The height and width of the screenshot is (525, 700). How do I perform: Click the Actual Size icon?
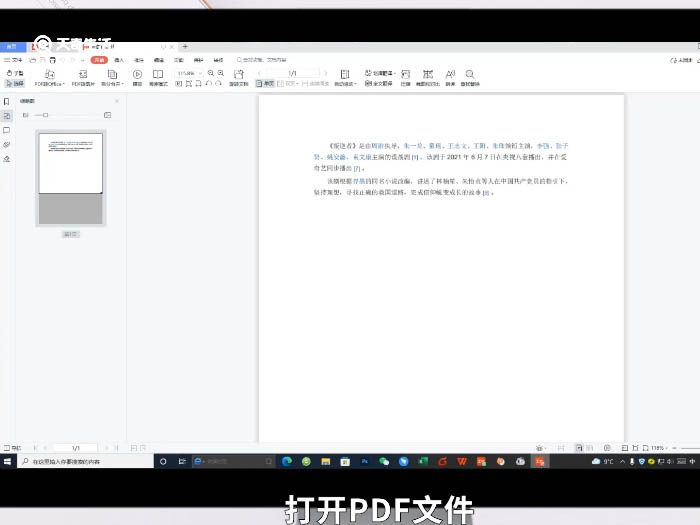(179, 83)
